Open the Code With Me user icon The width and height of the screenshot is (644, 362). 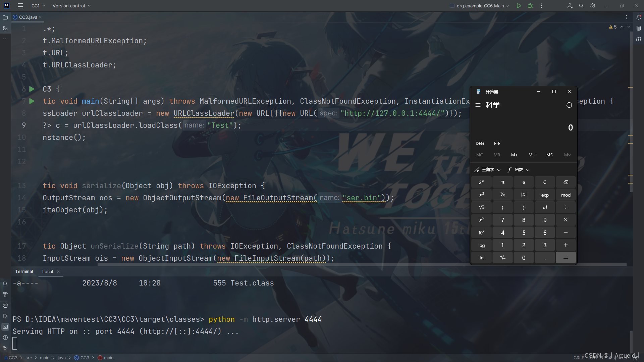[x=570, y=6]
